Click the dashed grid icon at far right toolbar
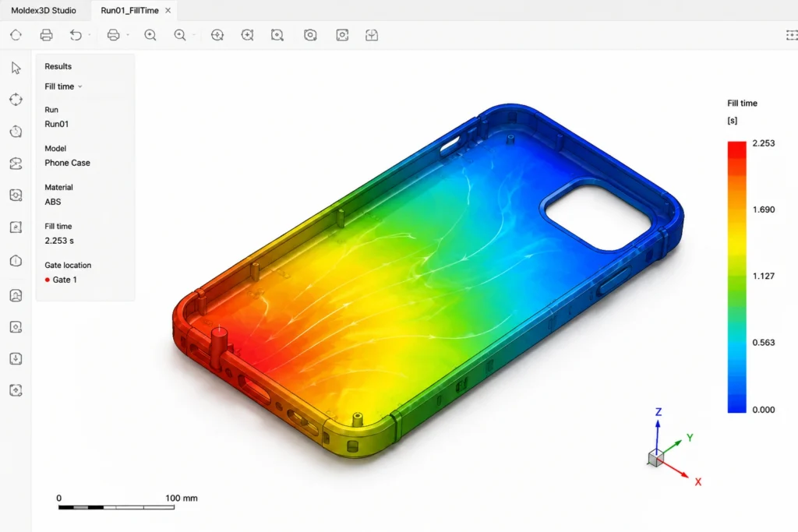798x532 pixels. click(792, 35)
